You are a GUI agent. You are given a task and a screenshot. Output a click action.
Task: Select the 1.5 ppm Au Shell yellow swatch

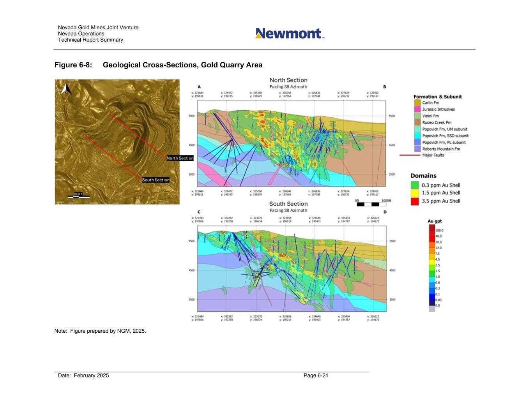click(x=415, y=193)
